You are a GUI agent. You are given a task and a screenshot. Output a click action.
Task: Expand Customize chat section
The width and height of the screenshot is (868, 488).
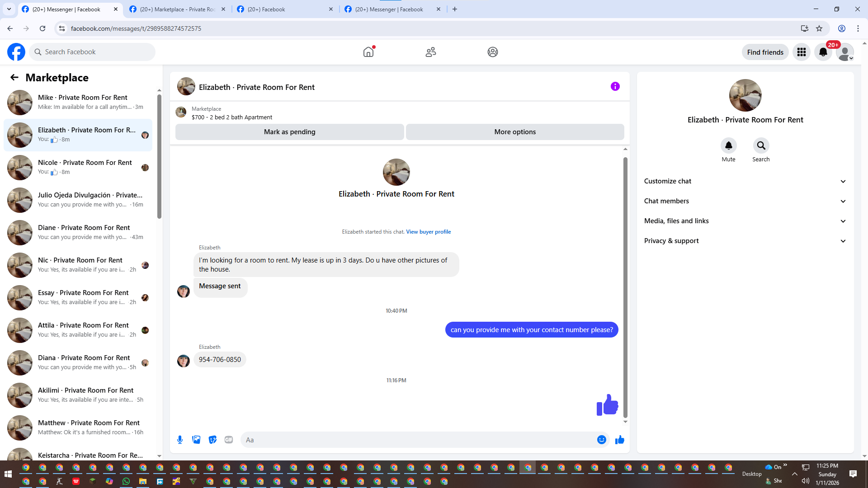pyautogui.click(x=745, y=181)
